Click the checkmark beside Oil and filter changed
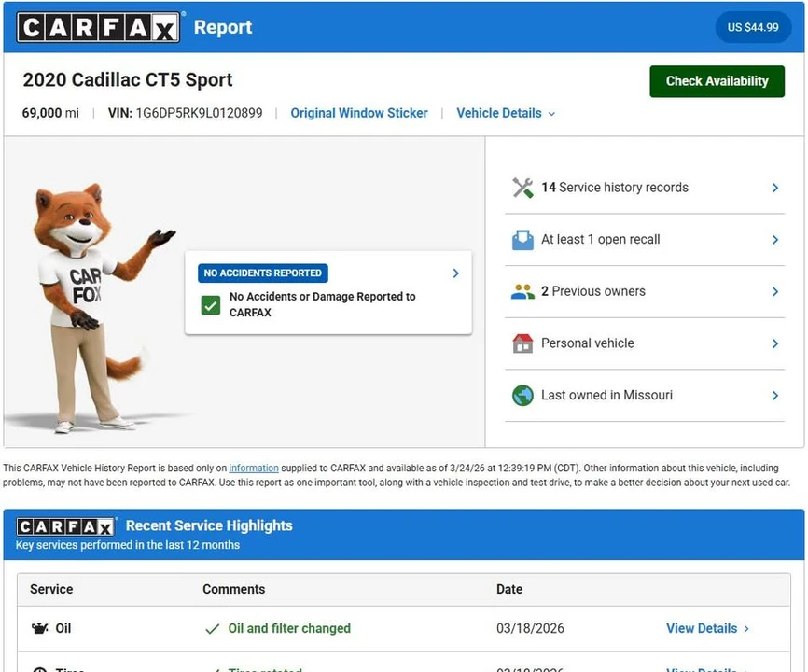This screenshot has width=808, height=672. coord(213,629)
